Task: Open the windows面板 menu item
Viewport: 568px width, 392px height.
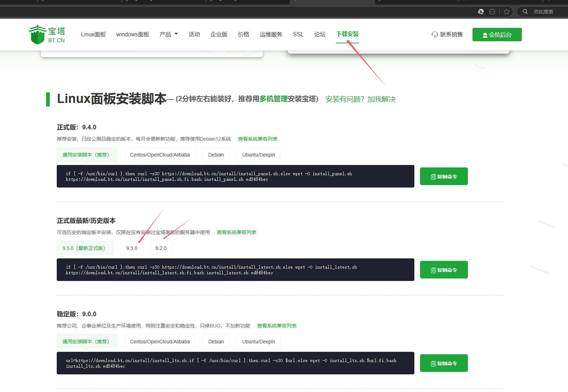Action: click(133, 34)
